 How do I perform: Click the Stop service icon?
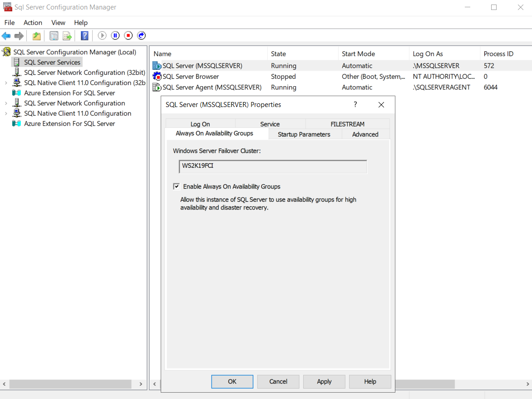click(128, 35)
